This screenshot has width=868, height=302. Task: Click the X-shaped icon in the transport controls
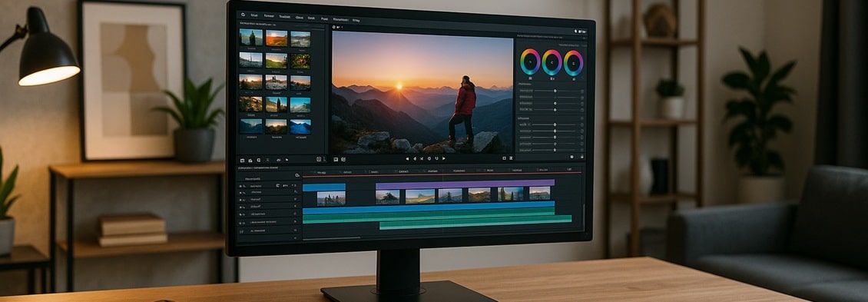(422, 158)
